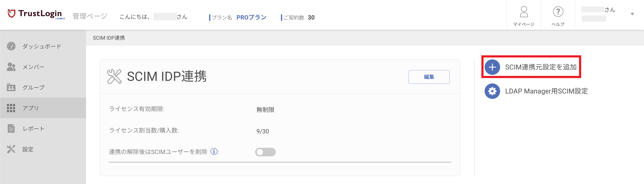Click the 設定 tools icon in sidebar

(x=11, y=149)
